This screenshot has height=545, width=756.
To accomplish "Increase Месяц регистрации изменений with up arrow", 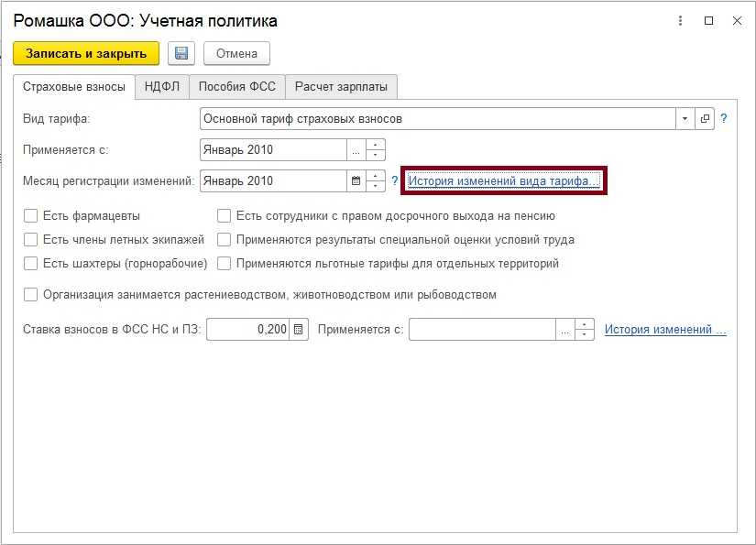I will click(x=376, y=176).
